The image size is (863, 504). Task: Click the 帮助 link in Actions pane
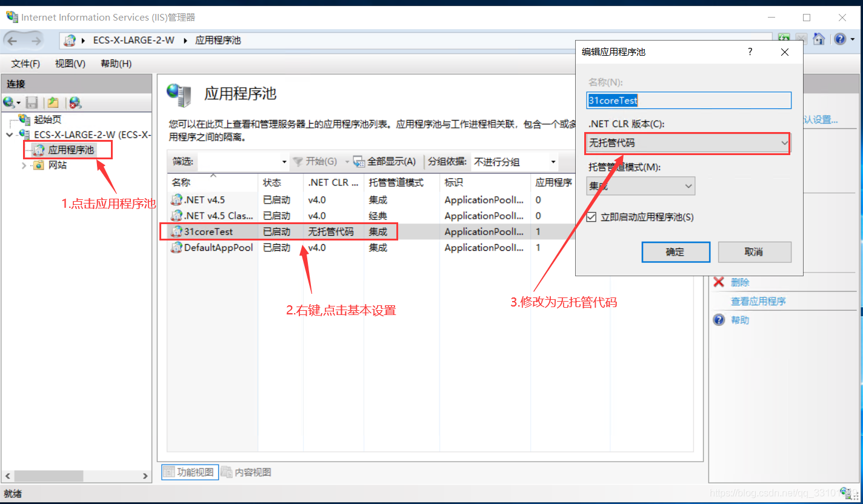(740, 320)
